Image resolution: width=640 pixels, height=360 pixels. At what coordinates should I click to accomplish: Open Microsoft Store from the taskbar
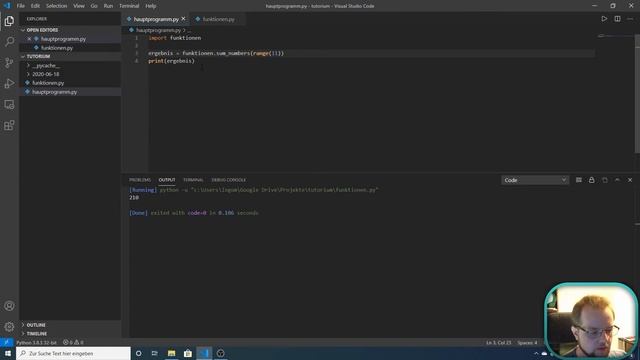[188, 353]
